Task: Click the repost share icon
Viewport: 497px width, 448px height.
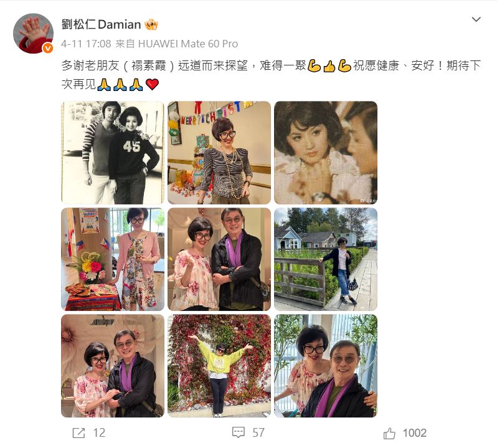Action: (78, 433)
